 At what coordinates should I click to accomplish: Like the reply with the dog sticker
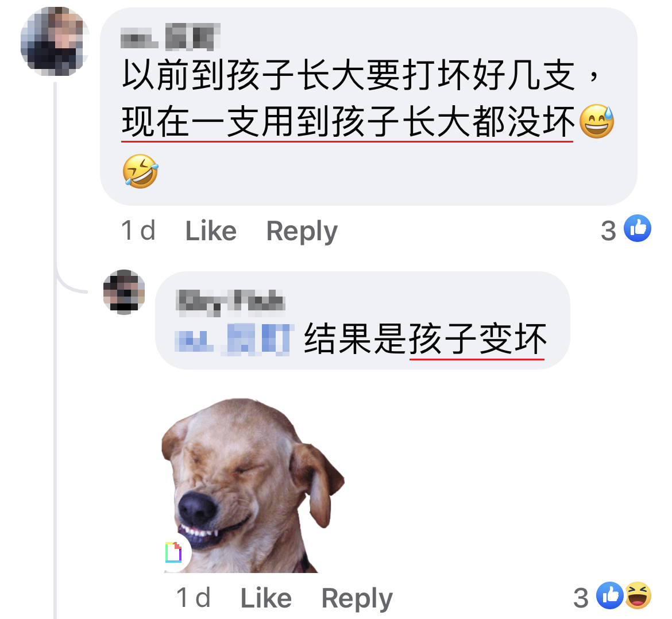click(266, 598)
